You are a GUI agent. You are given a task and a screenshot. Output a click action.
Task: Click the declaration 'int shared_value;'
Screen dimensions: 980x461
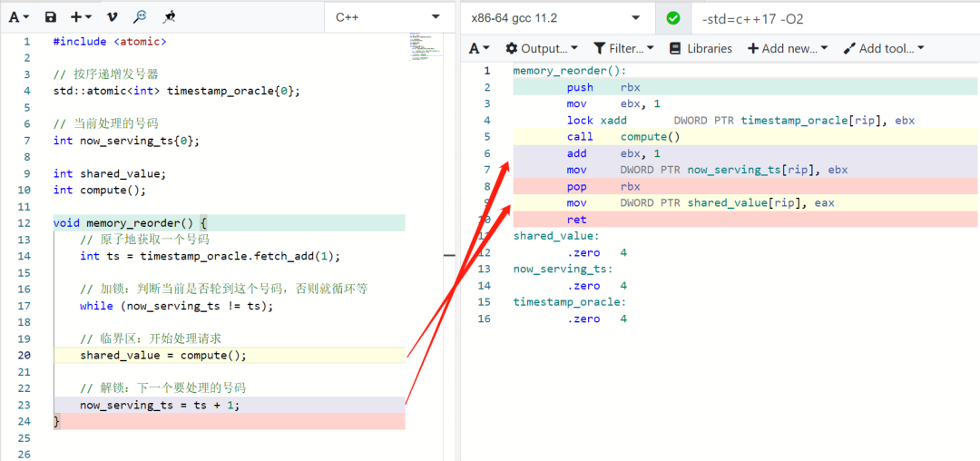pyautogui.click(x=110, y=173)
